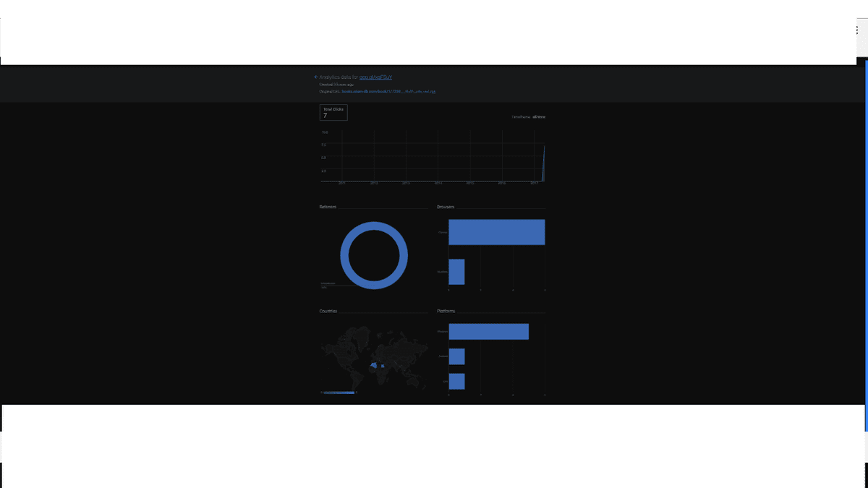
Task: Click the Countries map color scale legend
Action: pos(339,393)
